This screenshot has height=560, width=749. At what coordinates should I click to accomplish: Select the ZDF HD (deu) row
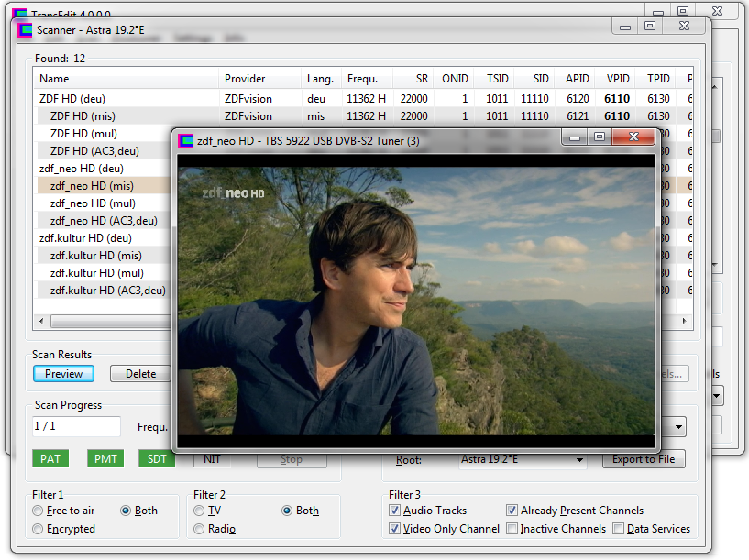[363, 99]
